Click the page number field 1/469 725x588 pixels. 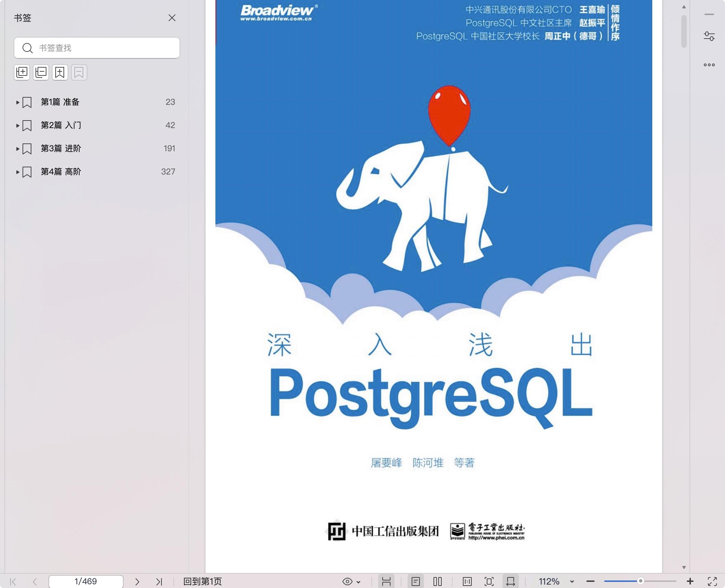tap(86, 581)
